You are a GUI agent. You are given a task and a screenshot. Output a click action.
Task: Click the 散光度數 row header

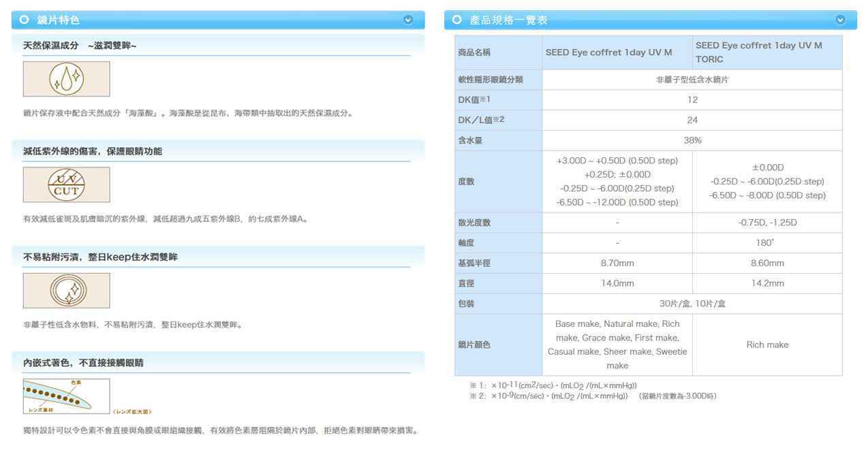point(499,223)
